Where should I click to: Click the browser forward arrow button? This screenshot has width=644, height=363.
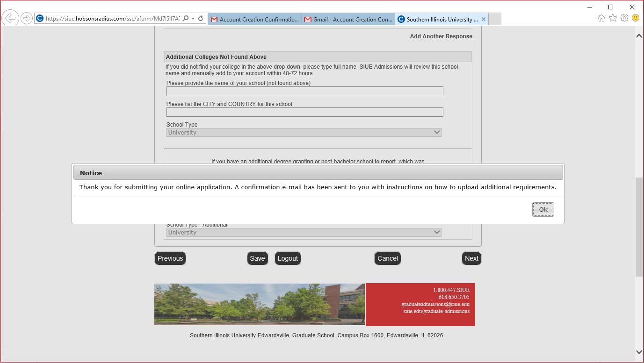27,18
